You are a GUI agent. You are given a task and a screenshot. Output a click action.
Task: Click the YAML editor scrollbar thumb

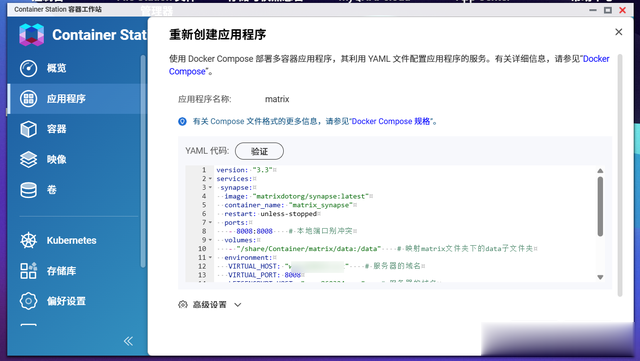click(600, 206)
